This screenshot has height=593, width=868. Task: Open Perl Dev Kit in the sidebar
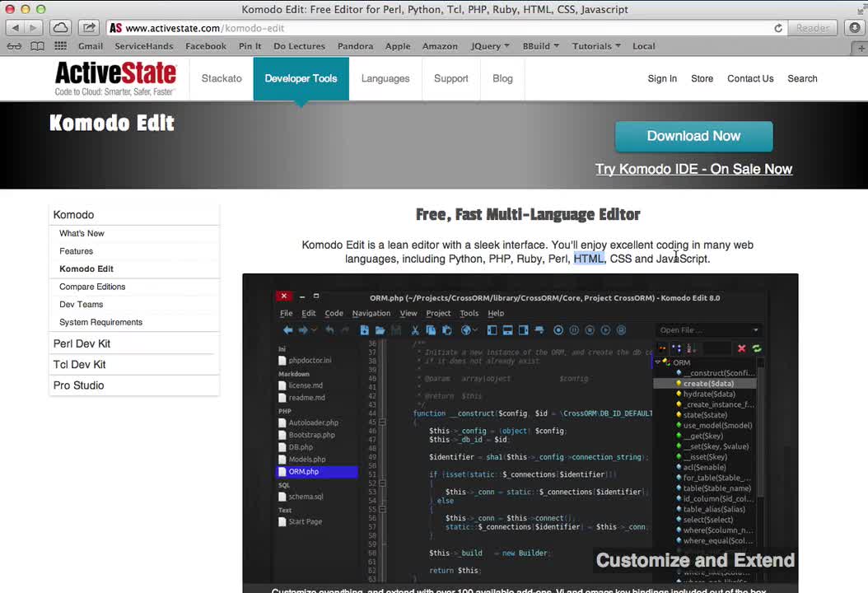click(82, 343)
